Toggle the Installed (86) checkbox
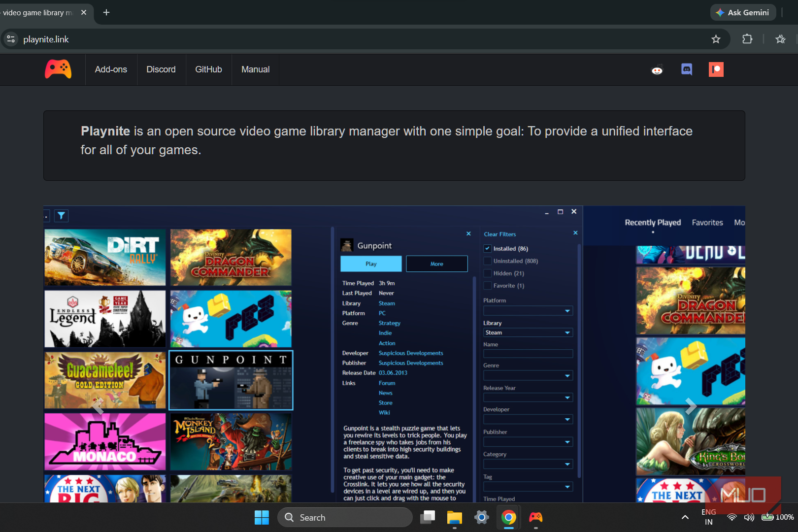This screenshot has height=532, width=798. click(488, 249)
